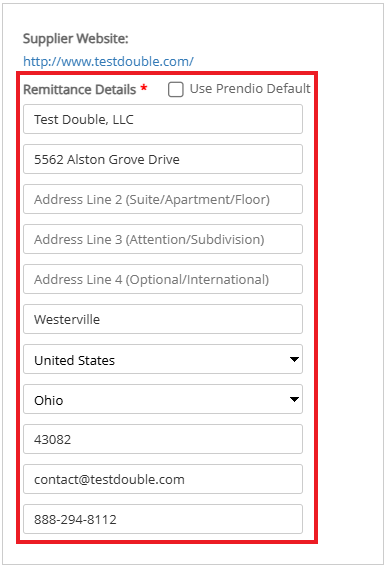The height and width of the screenshot is (568, 388).
Task: Open the United States country dropdown
Action: [163, 359]
